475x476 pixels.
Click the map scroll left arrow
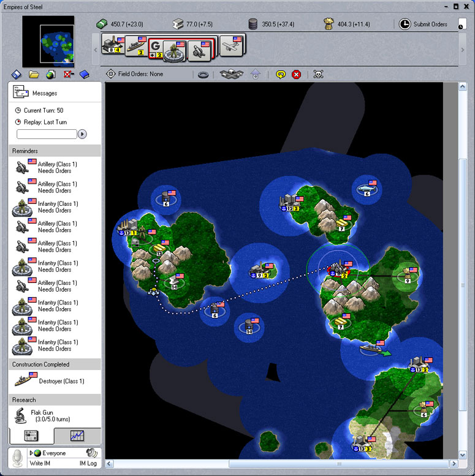(109, 464)
